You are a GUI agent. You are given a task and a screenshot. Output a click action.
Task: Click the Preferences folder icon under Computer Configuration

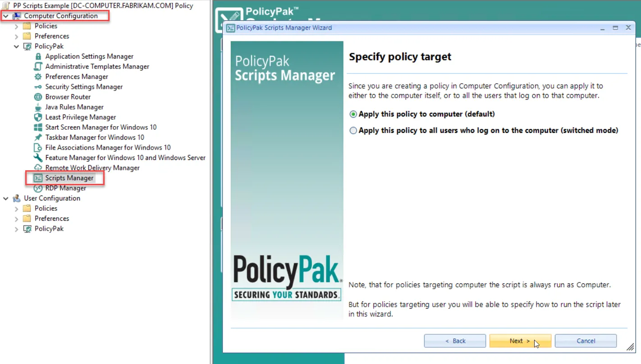(27, 36)
